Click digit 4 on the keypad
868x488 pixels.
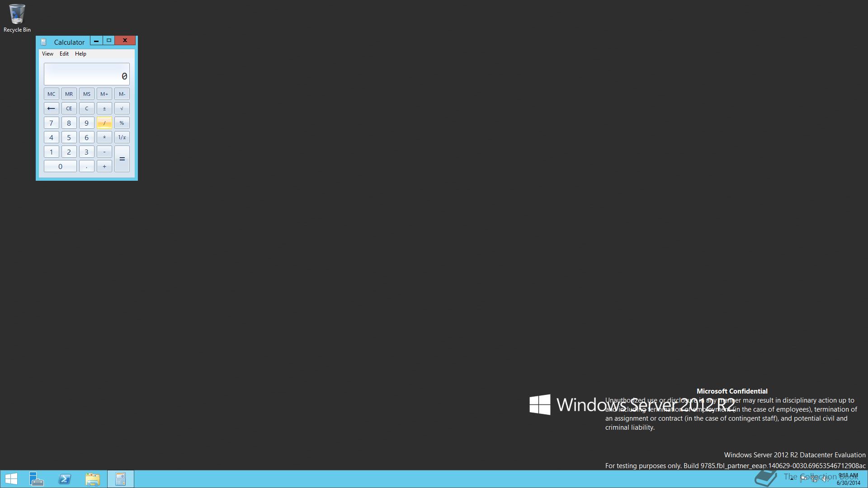[x=51, y=137]
